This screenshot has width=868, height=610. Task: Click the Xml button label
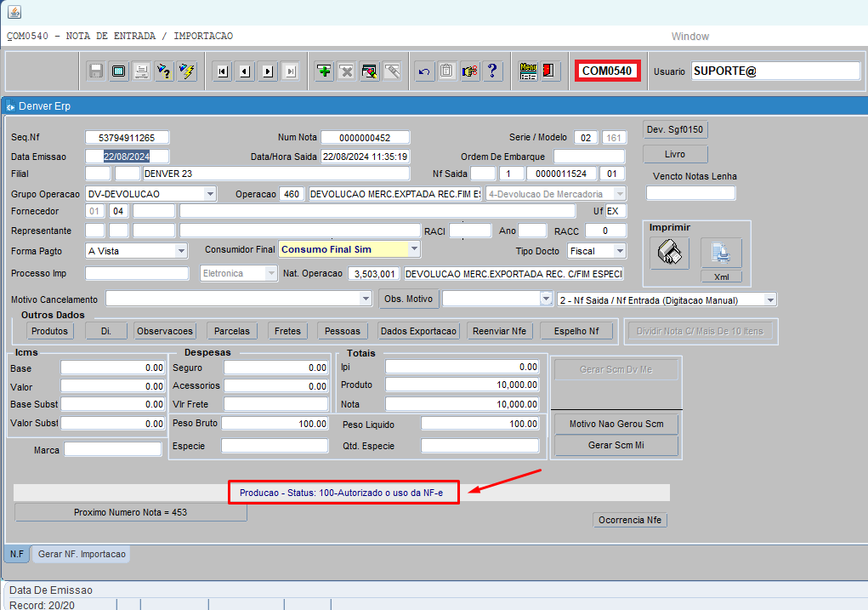click(721, 276)
